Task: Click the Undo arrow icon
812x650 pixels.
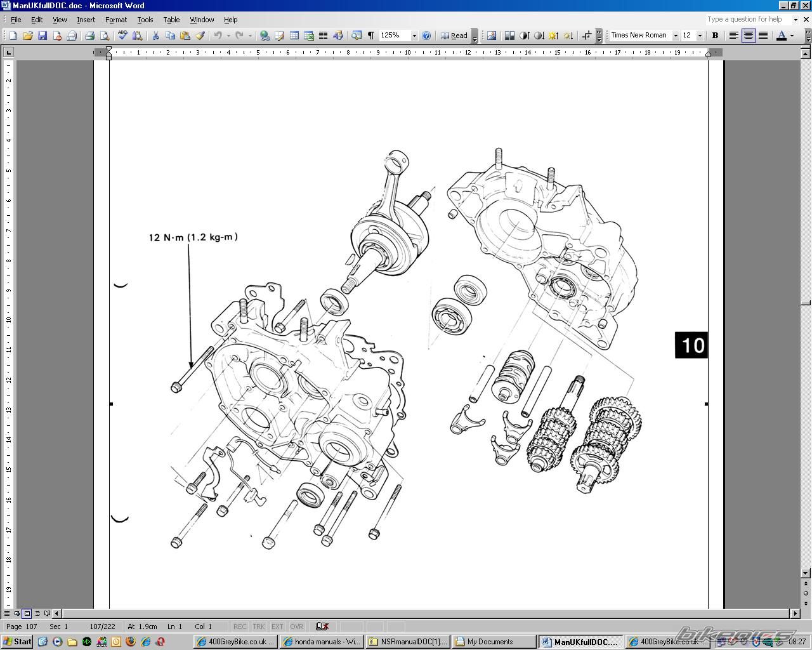Action: 218,36
